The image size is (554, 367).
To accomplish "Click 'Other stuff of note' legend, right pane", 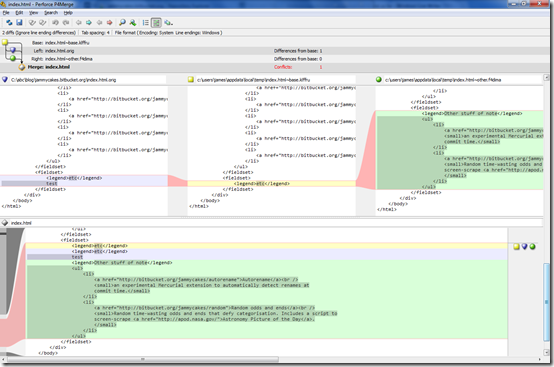I will tap(472, 113).
